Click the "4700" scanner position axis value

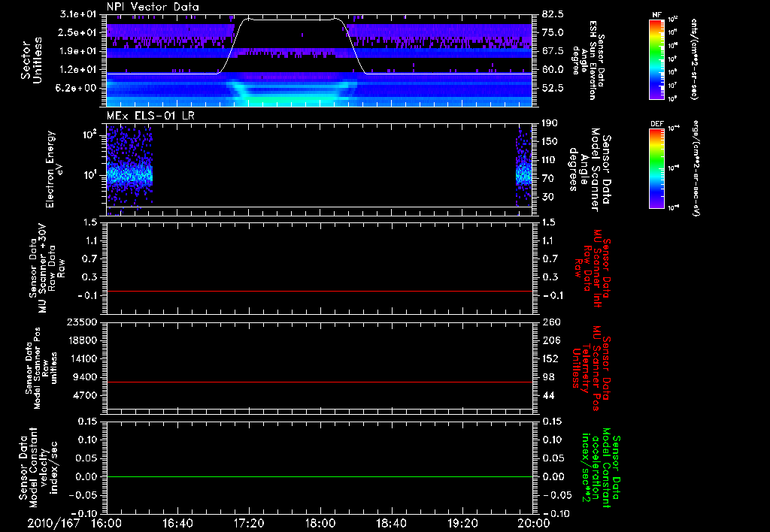[x=86, y=395]
